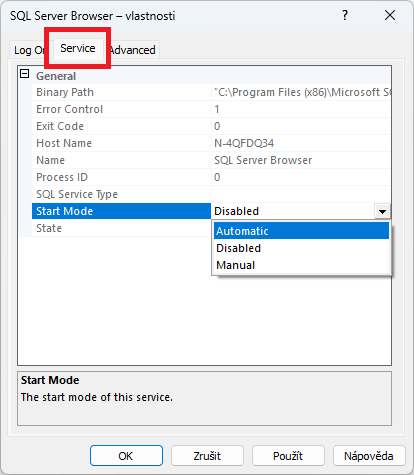Viewport: 414px width, 475px height.
Task: Open the Service tab
Action: pyautogui.click(x=78, y=48)
